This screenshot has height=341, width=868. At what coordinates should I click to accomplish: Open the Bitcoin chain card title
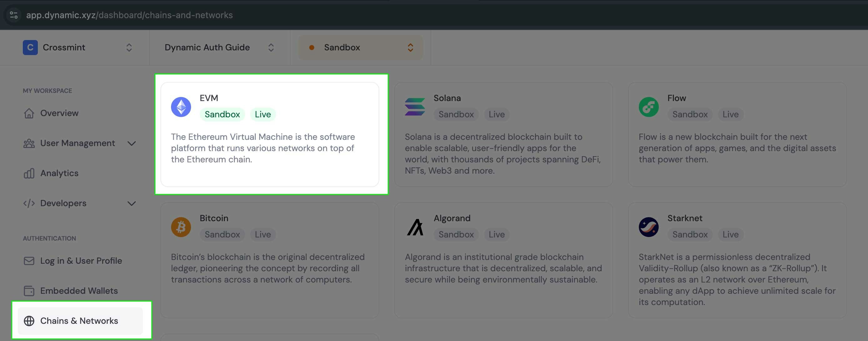(214, 218)
